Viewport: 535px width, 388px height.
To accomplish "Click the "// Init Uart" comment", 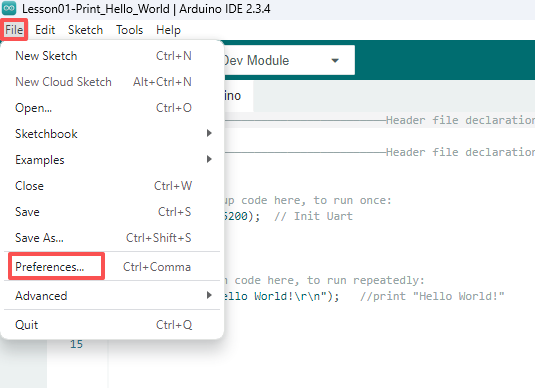I will (313, 216).
